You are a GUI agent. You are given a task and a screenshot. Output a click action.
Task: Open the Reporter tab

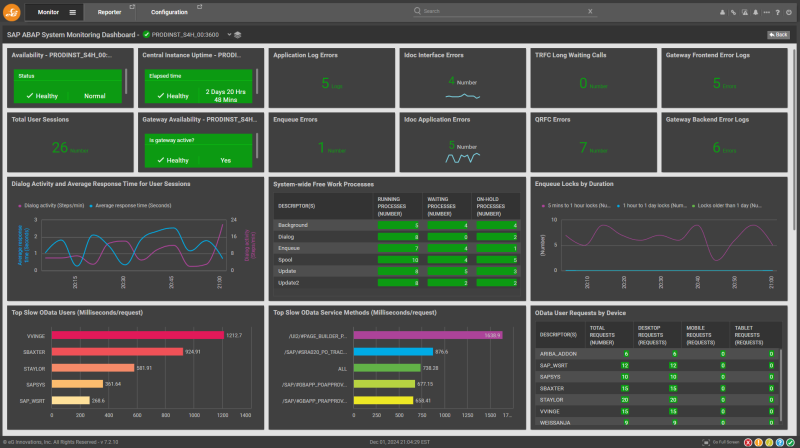(109, 12)
